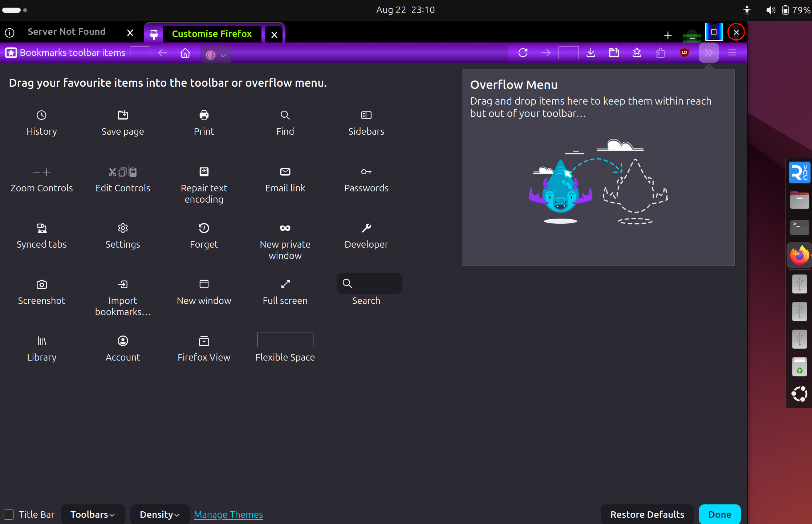The image size is (812, 524).
Task: Select the Screenshot camera icon
Action: [x=42, y=284]
